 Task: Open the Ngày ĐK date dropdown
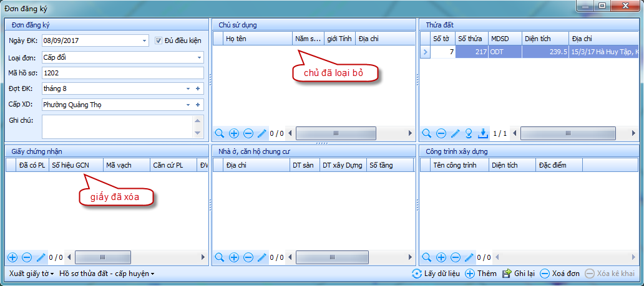[x=144, y=41]
